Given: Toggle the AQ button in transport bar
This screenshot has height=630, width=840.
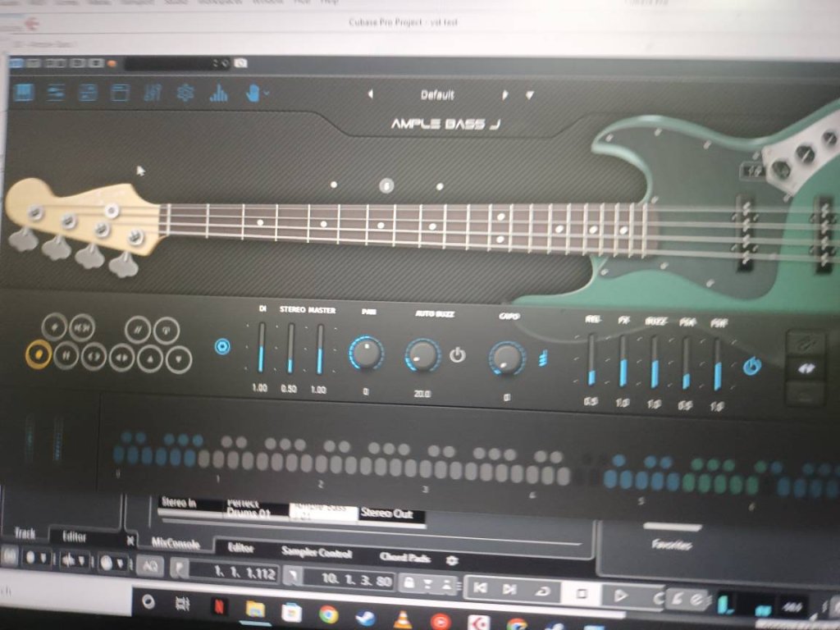Looking at the screenshot, I should tap(150, 566).
